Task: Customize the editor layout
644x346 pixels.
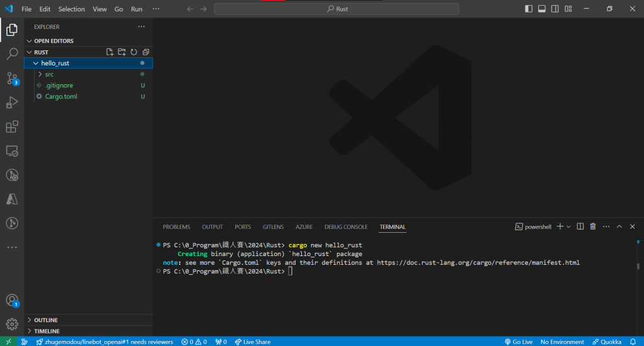Action: (x=568, y=9)
